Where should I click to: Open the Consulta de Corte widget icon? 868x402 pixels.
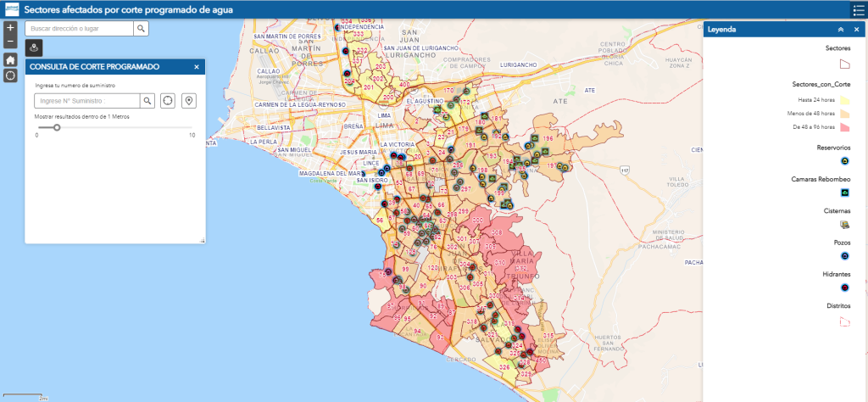coord(34,47)
